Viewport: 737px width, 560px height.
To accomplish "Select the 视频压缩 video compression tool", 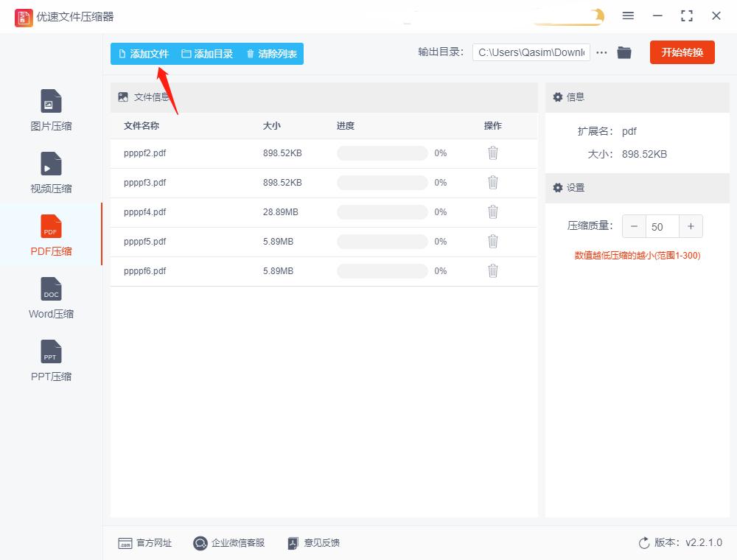I will 49,172.
